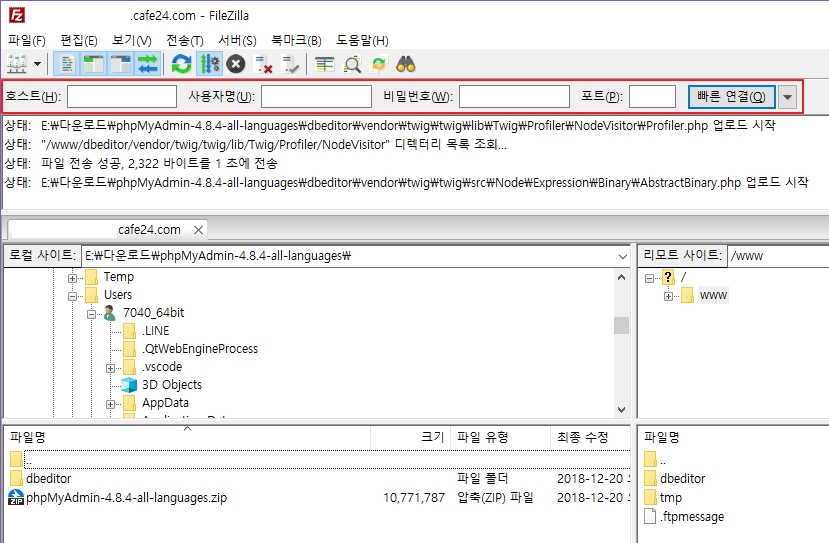This screenshot has width=829, height=543.
Task: Select local dbeditor folder row
Action: pos(319,478)
